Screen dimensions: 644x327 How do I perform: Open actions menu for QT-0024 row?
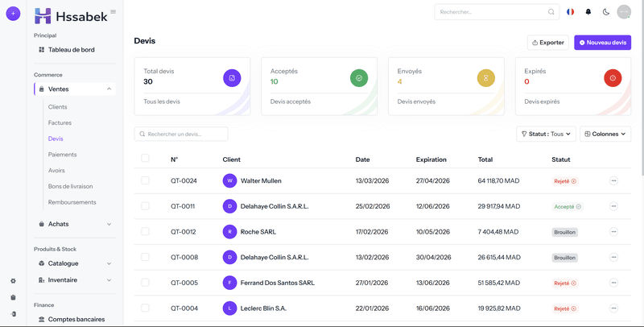tap(613, 180)
